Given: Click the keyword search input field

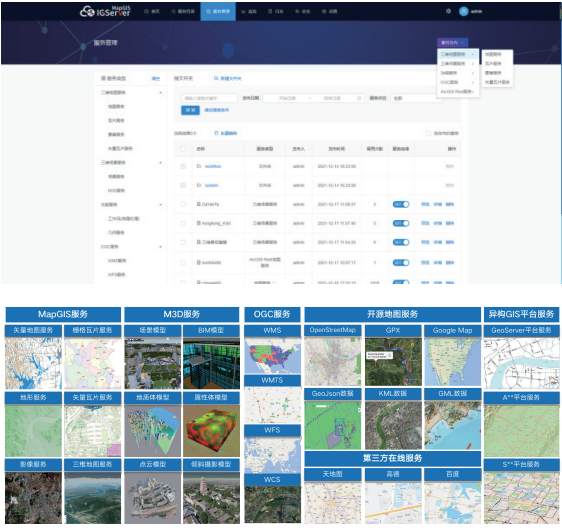Looking at the screenshot, I should tap(209, 98).
